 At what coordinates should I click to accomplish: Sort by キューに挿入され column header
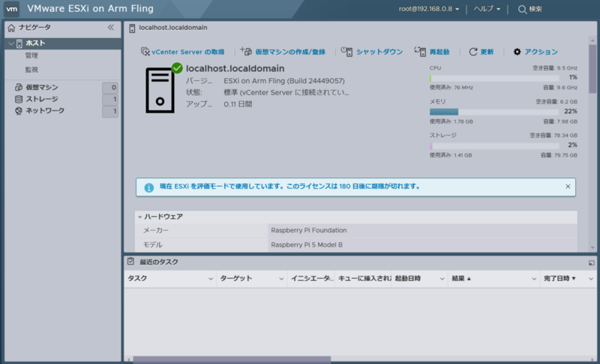click(364, 279)
